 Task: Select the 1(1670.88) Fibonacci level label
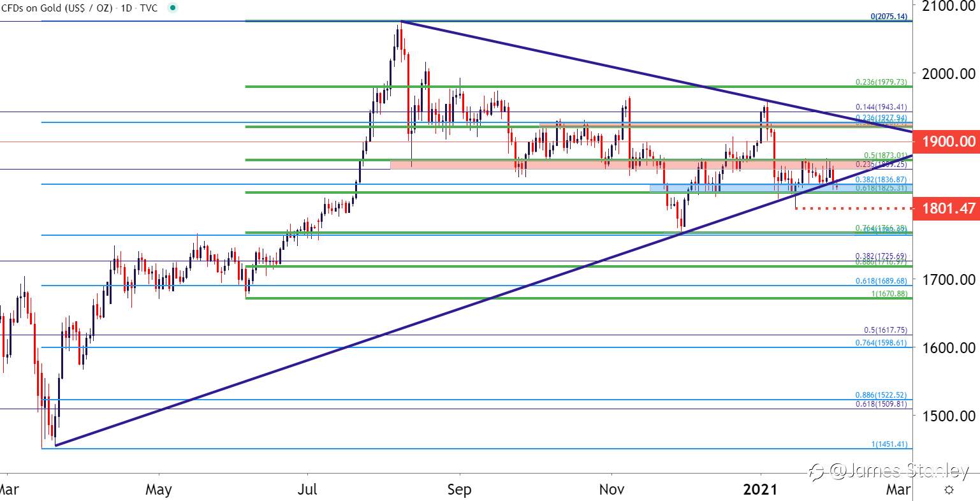click(889, 293)
